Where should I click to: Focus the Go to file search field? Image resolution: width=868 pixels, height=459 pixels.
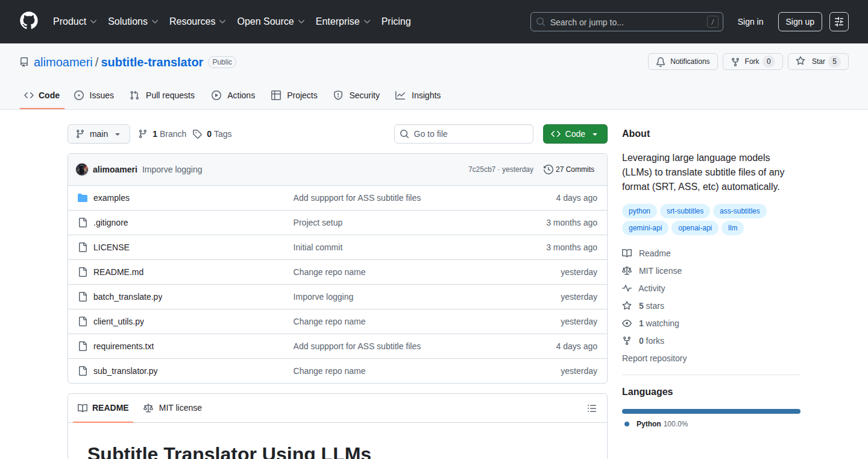coord(464,134)
